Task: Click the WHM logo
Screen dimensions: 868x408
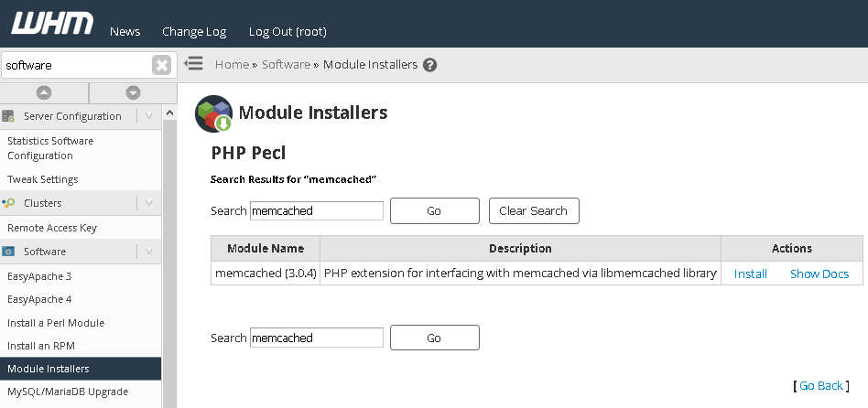Action: point(52,23)
